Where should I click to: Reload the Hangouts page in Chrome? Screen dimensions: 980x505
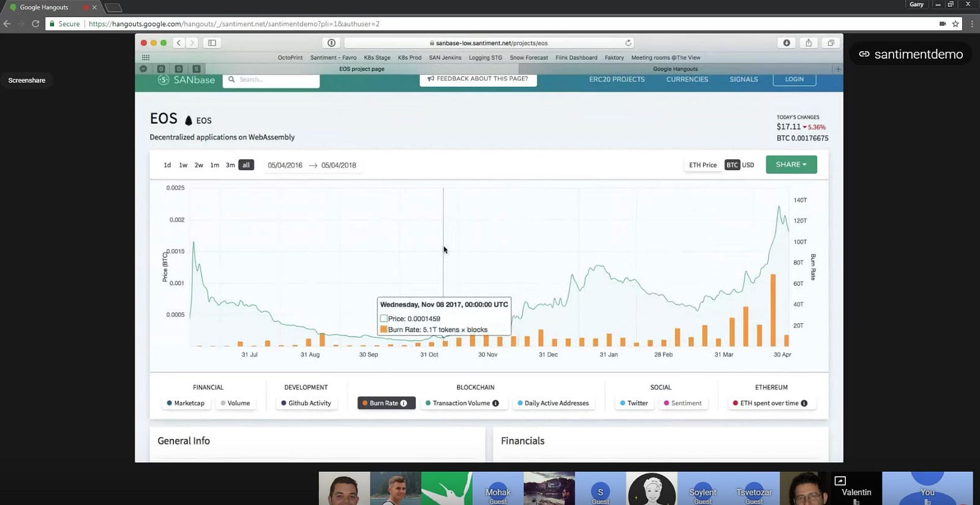(x=36, y=24)
